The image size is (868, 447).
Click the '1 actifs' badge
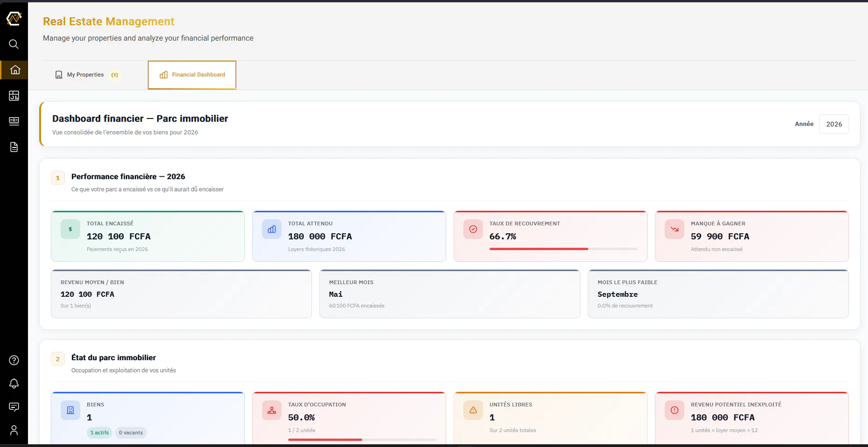coord(100,433)
